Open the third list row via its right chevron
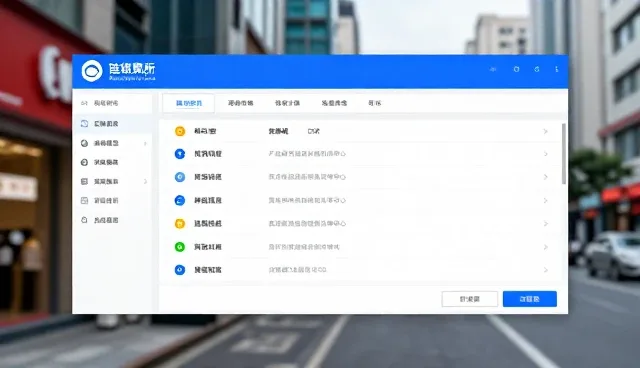Screen dimensions: 640x368 [x=545, y=177]
